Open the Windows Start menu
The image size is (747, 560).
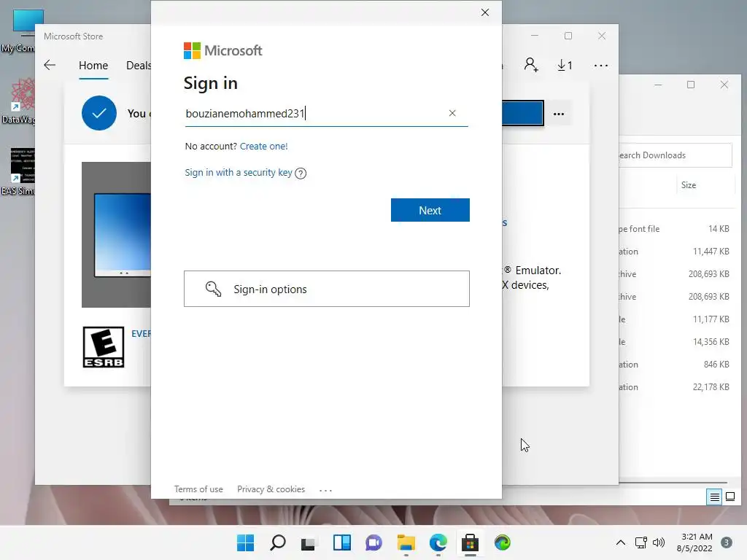click(245, 542)
